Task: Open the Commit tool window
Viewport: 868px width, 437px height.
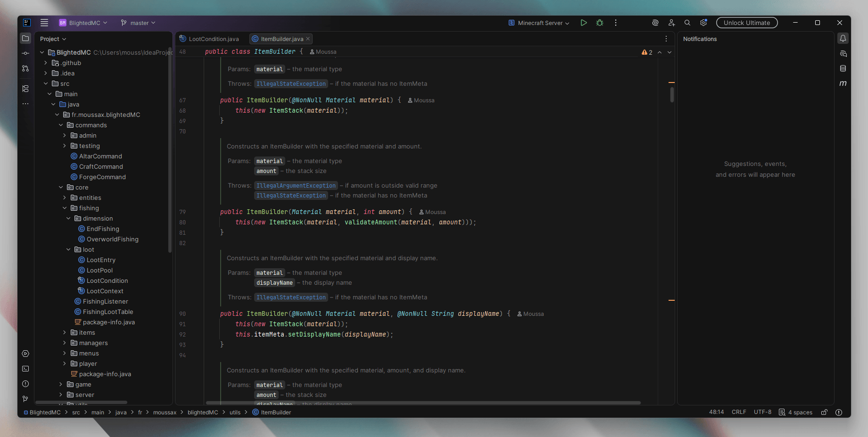Action: coord(25,53)
